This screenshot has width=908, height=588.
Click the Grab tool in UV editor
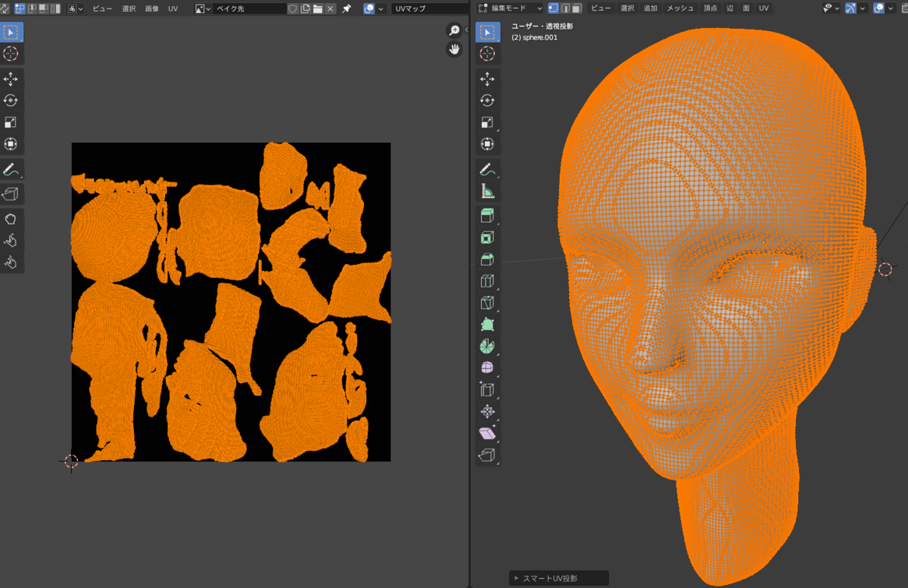(x=11, y=219)
